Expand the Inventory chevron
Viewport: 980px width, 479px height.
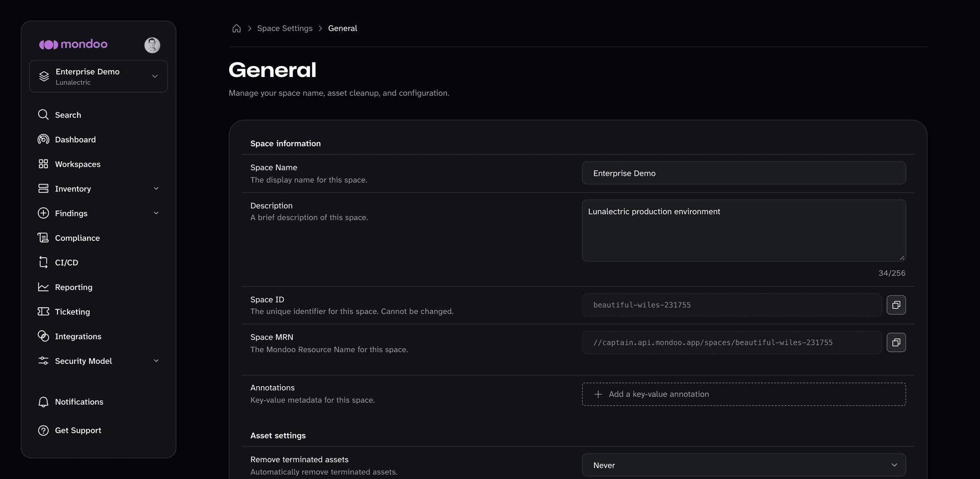tap(156, 188)
